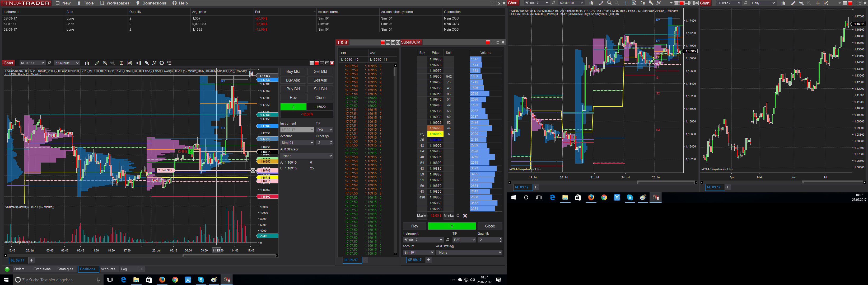
Task: Click Rev button in SuperDOM
Action: [x=414, y=226]
